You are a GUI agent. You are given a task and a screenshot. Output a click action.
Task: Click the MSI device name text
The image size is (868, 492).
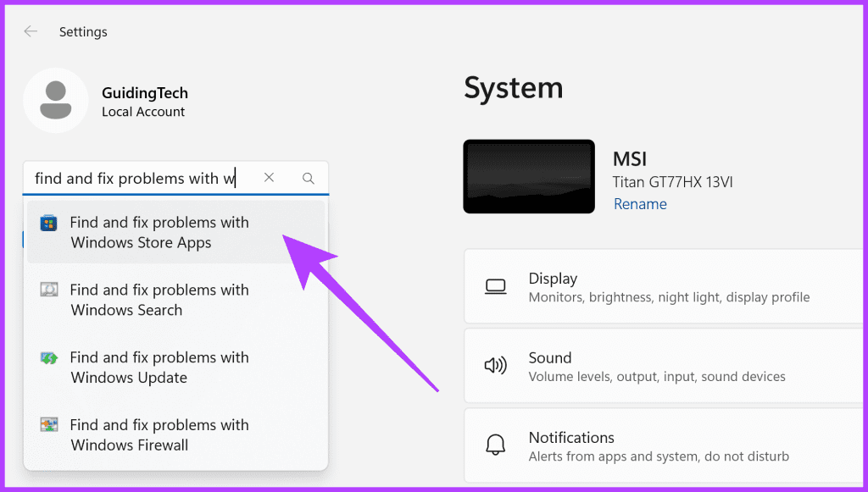630,159
